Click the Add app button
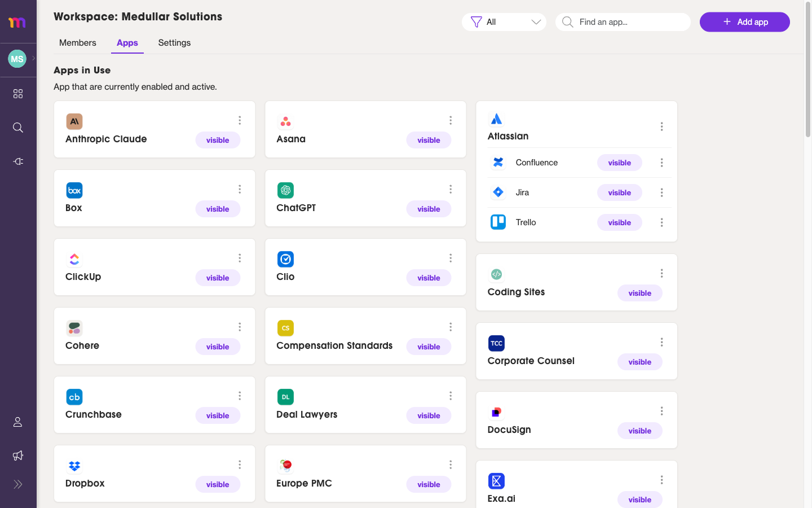 click(744, 22)
